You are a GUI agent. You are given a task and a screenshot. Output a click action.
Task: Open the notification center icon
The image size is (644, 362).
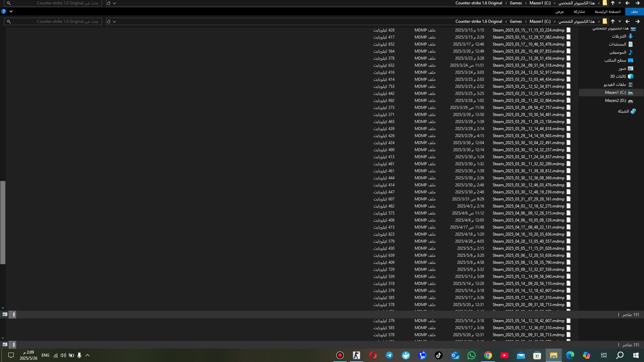(11, 355)
